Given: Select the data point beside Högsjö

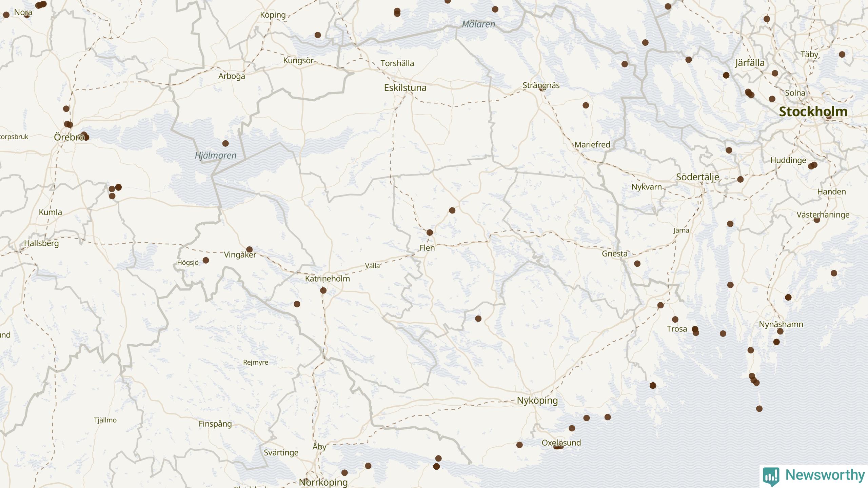Looking at the screenshot, I should click(206, 261).
